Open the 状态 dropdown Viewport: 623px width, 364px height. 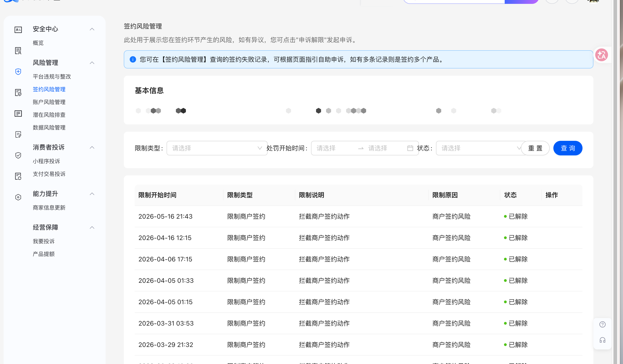coord(480,148)
